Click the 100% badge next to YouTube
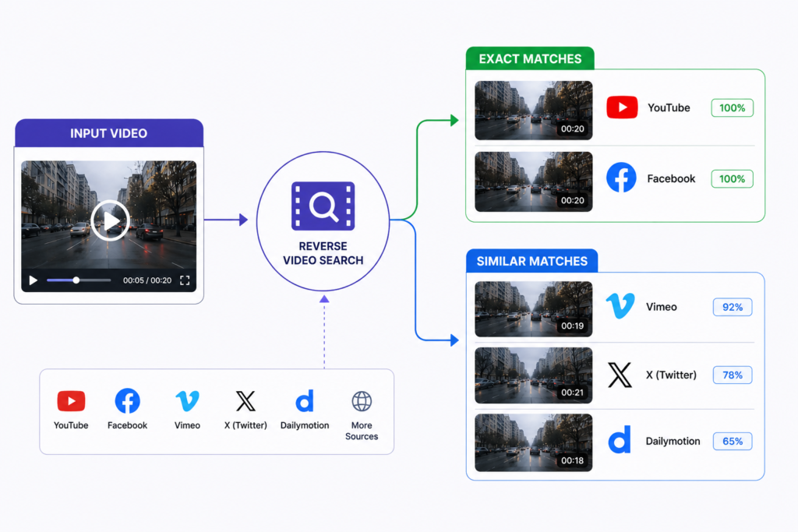Screen dimensions: 798x532 click(733, 107)
